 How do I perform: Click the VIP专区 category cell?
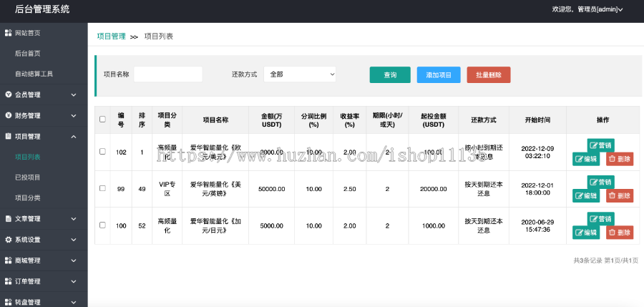pos(167,189)
